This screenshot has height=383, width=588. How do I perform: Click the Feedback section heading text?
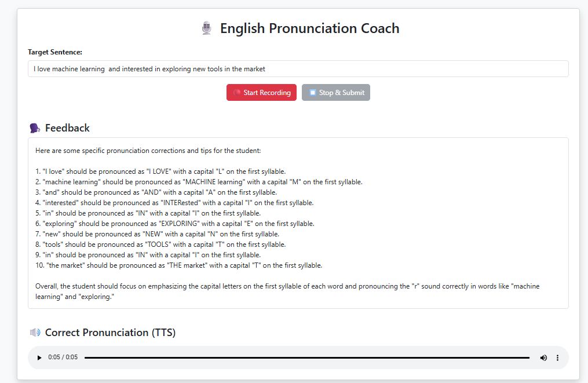[x=67, y=128]
